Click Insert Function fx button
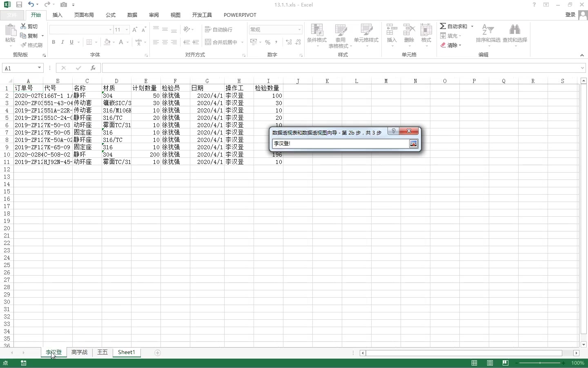Image resolution: width=588 pixels, height=368 pixels. coord(93,68)
